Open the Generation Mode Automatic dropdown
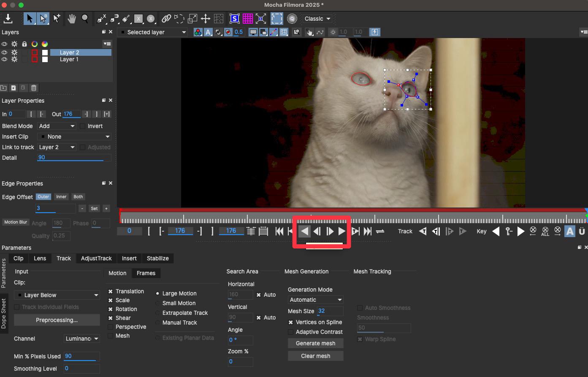Viewport: 588px width, 377px height. click(x=316, y=300)
